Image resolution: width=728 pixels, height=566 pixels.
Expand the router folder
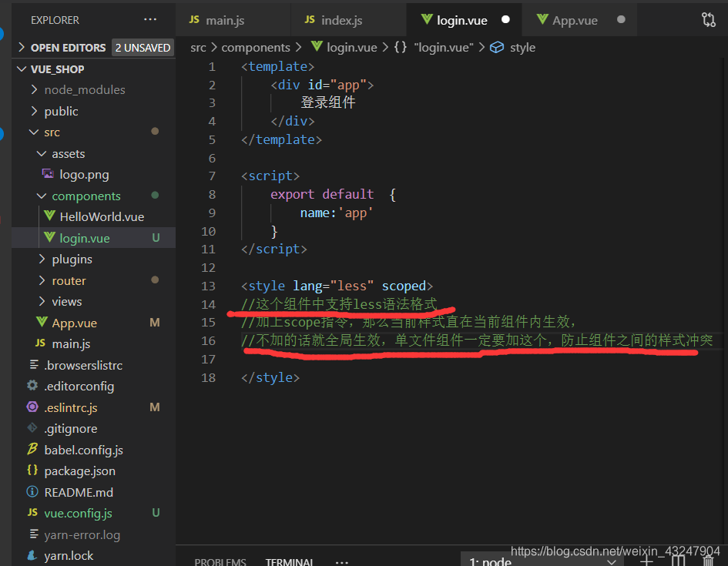click(42, 280)
